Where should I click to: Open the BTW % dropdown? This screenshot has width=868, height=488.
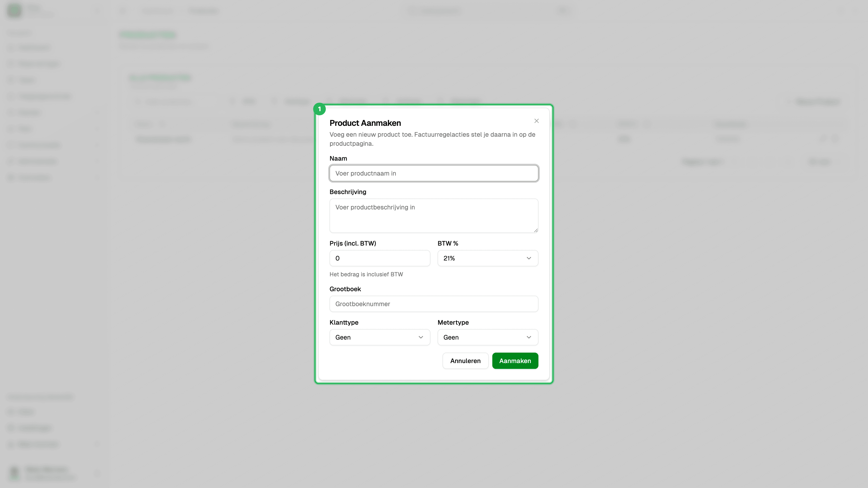coord(488,258)
